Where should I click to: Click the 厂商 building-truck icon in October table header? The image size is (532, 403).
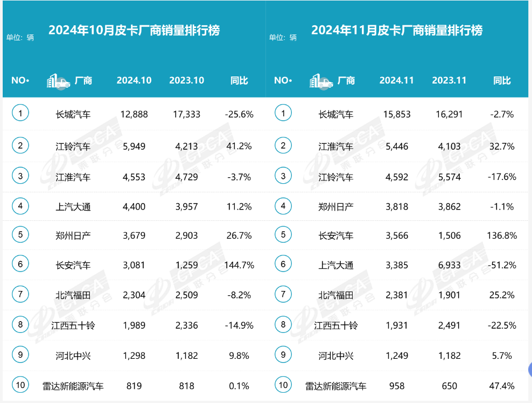click(x=58, y=81)
